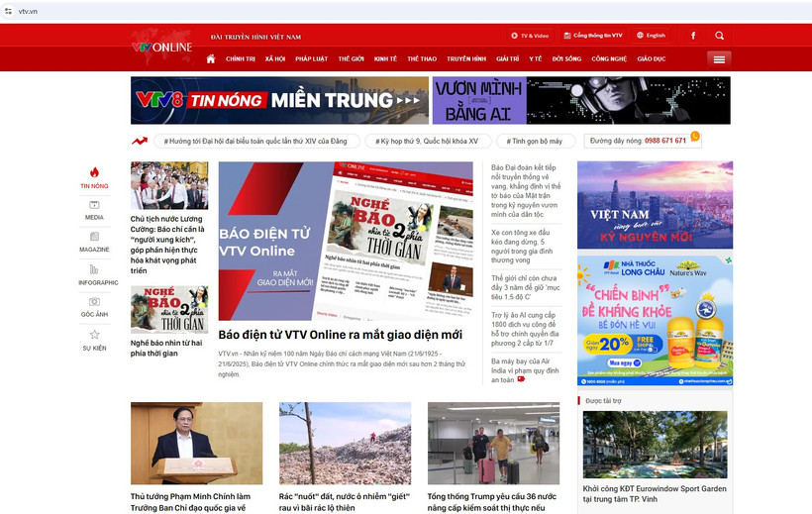Open Báo Đại đoàn kết article link

pyautogui.click(x=526, y=191)
